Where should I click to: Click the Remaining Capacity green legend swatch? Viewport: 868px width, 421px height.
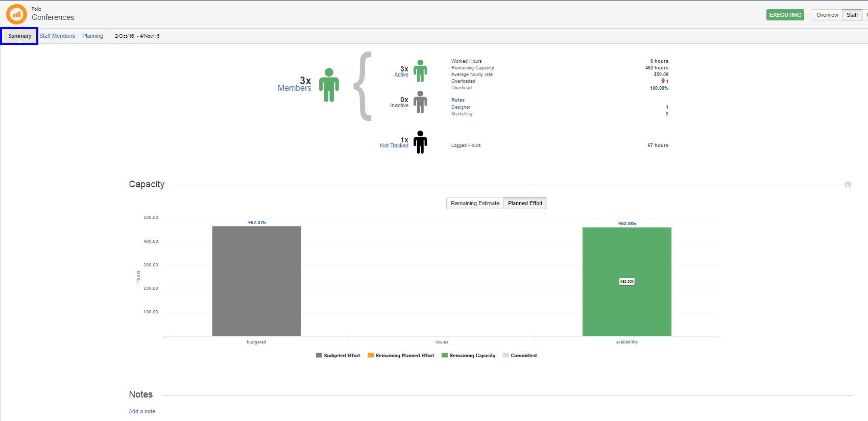tap(445, 356)
